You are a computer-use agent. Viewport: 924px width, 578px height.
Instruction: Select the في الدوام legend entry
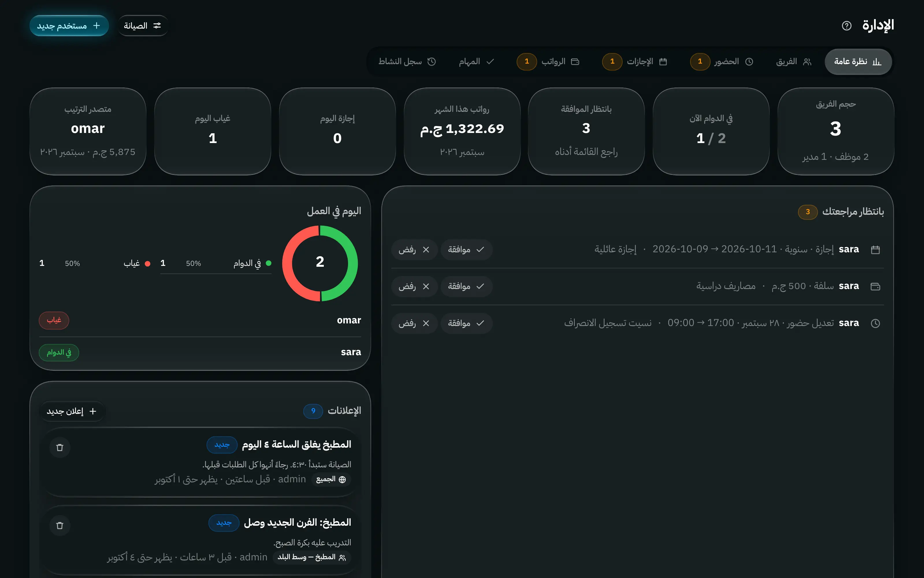point(216,263)
